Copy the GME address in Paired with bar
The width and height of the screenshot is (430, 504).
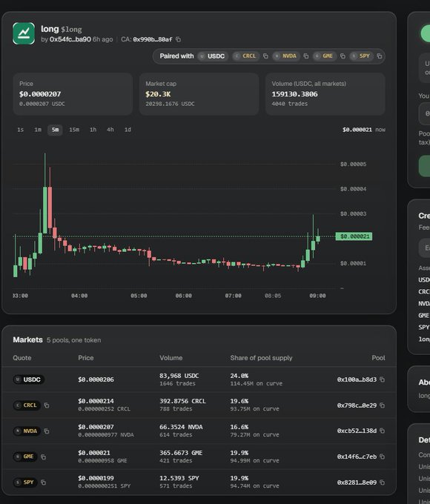coord(343,56)
